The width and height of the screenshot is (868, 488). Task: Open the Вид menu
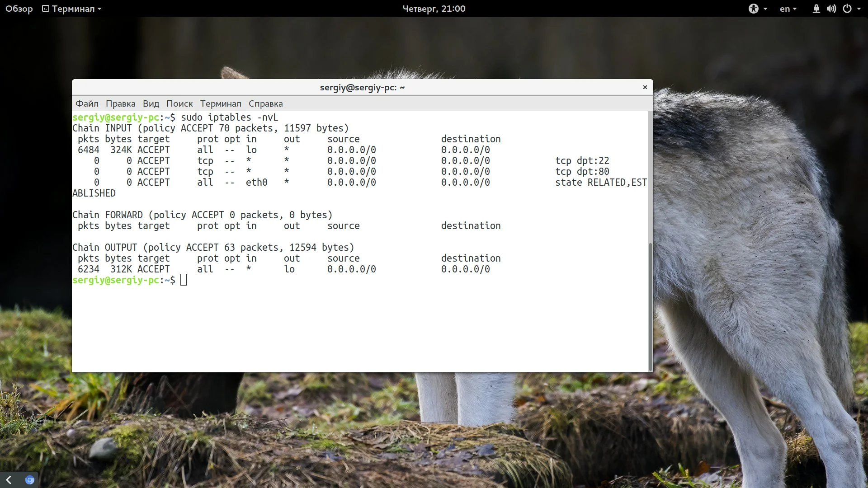[x=151, y=103]
